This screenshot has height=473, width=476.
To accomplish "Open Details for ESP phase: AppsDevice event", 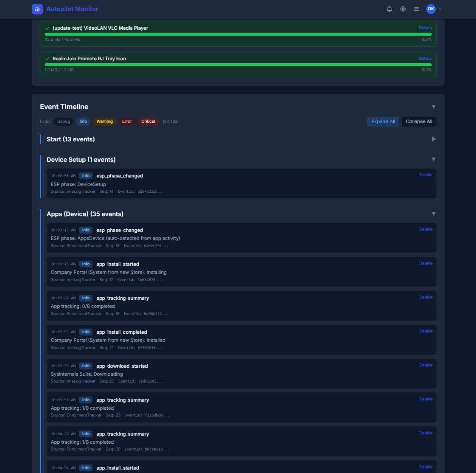I will tap(426, 229).
